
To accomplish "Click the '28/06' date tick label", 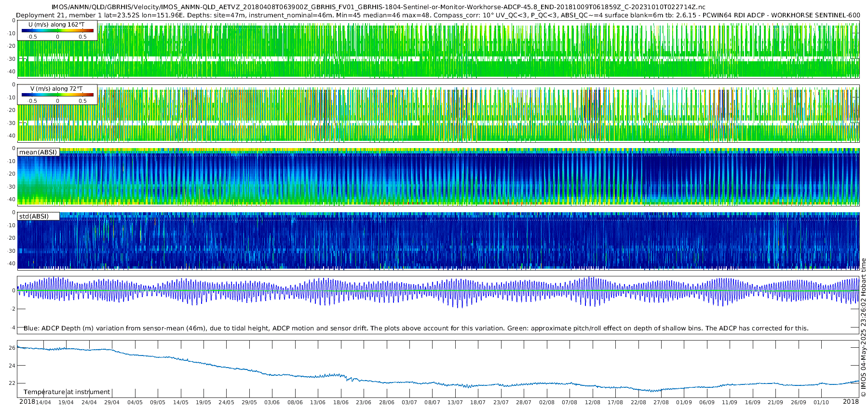I will (387, 402).
